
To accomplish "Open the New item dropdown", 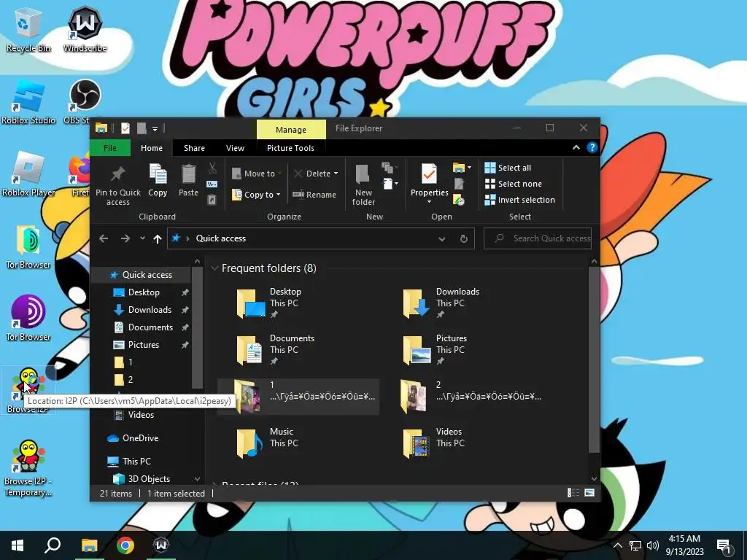I will coord(390,183).
